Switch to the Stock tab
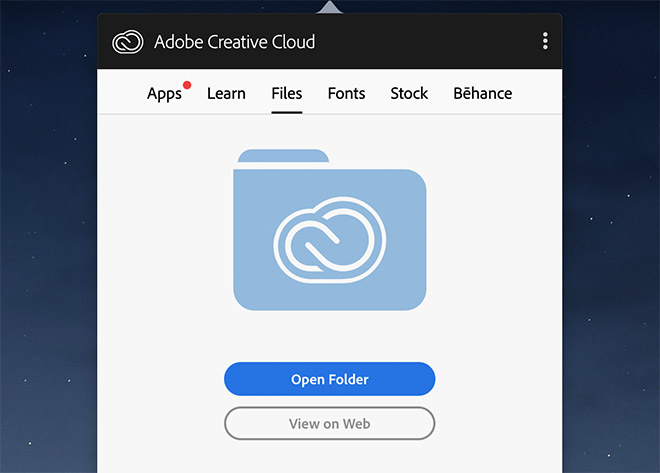Screen dimensions: 660x473 (x=409, y=93)
